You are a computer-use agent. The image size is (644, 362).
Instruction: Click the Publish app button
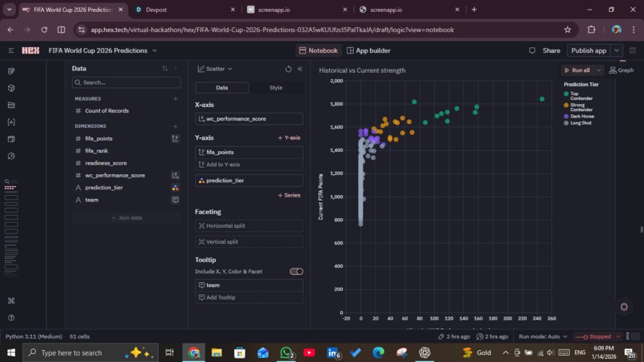click(x=589, y=50)
